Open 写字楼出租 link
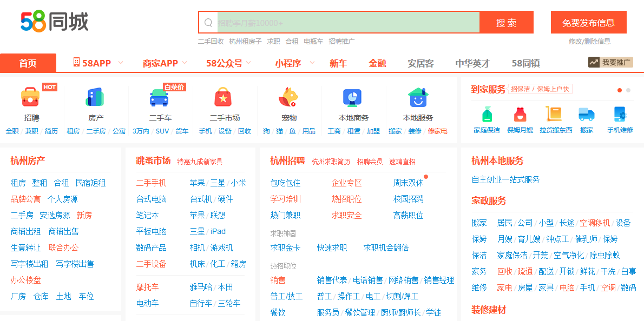Image resolution: width=644 pixels, height=321 pixels. pyautogui.click(x=30, y=264)
